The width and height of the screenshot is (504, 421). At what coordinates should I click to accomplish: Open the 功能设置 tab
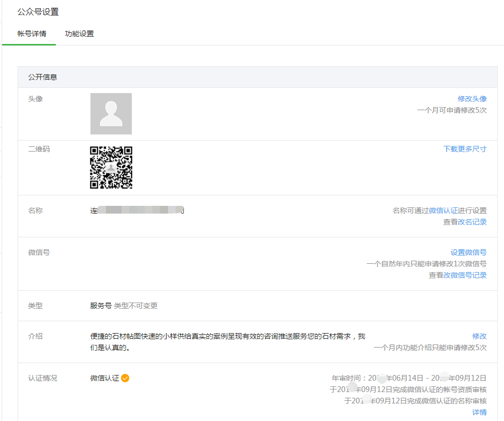(80, 34)
